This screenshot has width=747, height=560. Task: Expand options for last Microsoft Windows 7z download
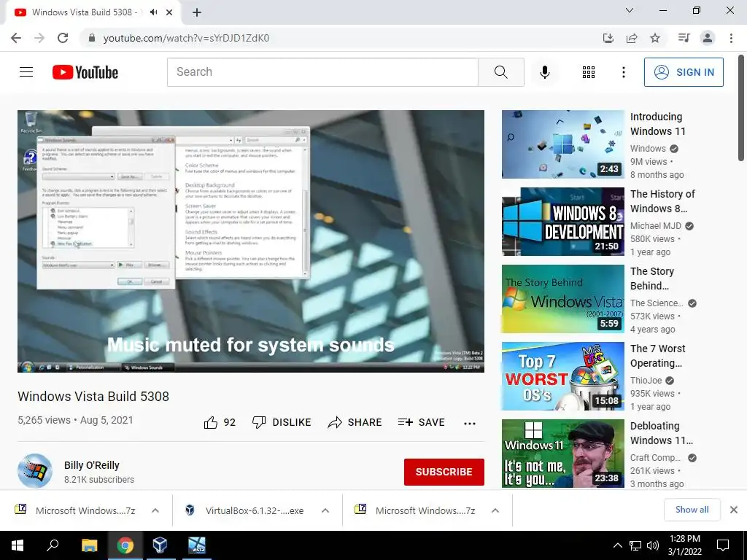495,510
